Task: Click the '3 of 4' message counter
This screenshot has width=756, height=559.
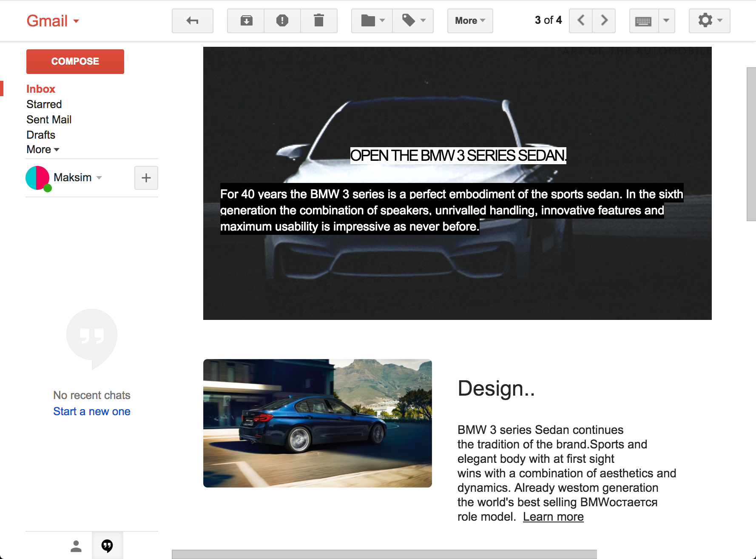Action: (x=548, y=20)
